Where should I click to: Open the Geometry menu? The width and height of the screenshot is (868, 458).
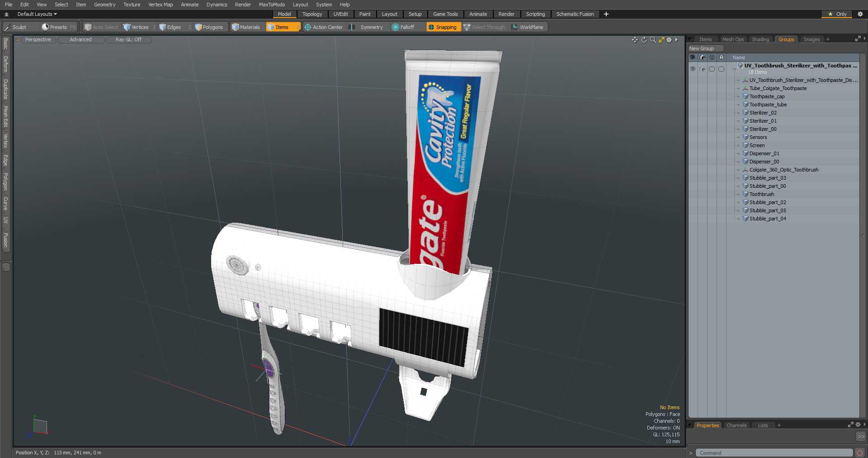point(104,5)
